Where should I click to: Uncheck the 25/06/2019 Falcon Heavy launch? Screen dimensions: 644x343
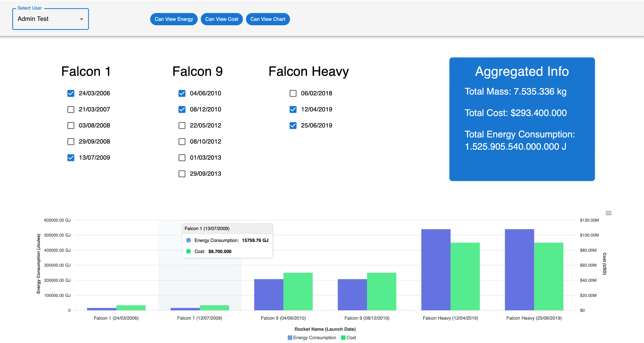click(293, 125)
